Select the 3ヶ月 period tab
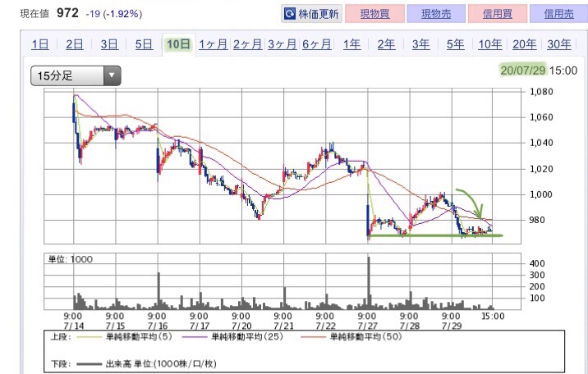 pos(283,44)
